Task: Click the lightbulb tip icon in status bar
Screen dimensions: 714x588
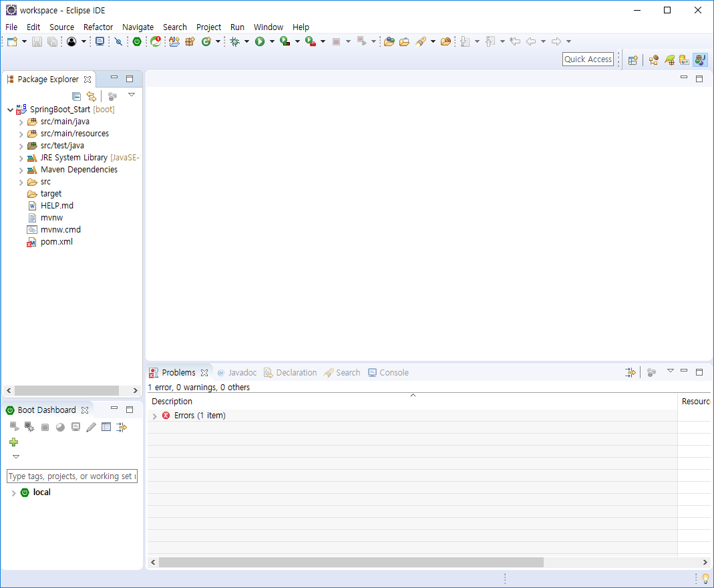Action: tap(705, 579)
